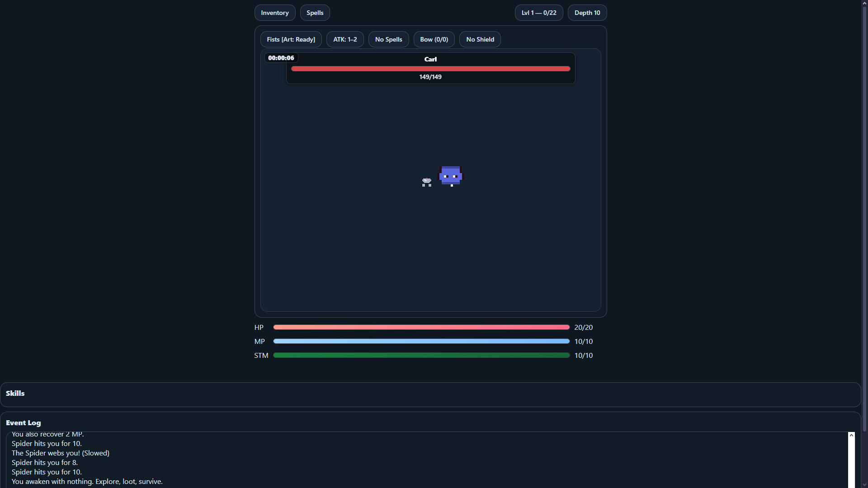This screenshot has width=868, height=488.
Task: Click the Fists [Art: Ready] weapon slot
Action: [x=291, y=39]
